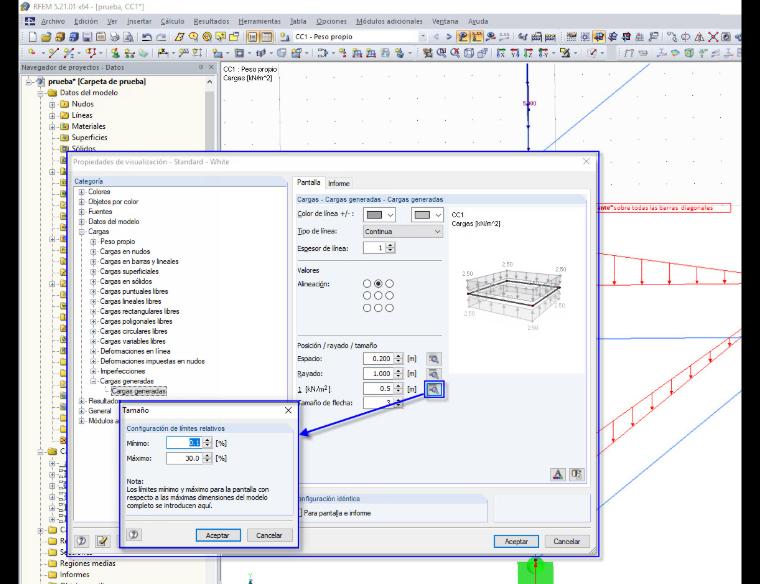
Task: Click first line color swatch
Action: coord(375,215)
